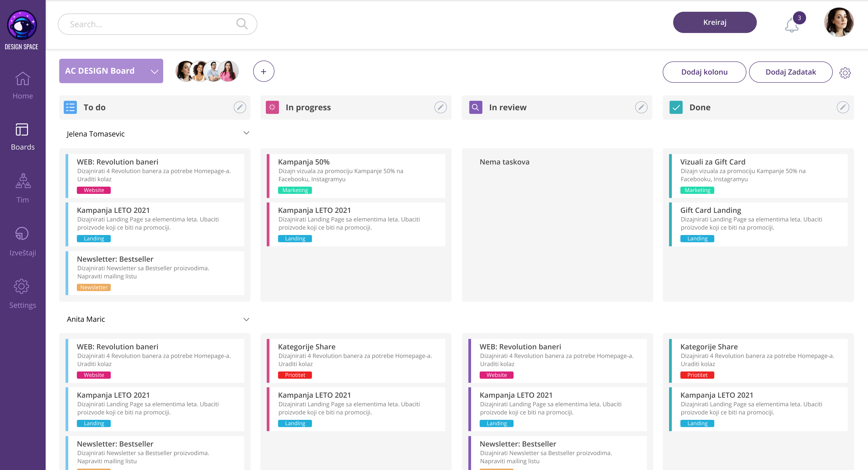Focus the Search input field
This screenshot has height=470, width=868.
tap(157, 24)
